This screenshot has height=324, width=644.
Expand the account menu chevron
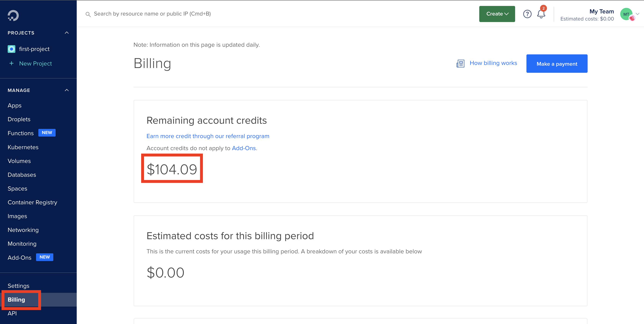638,14
